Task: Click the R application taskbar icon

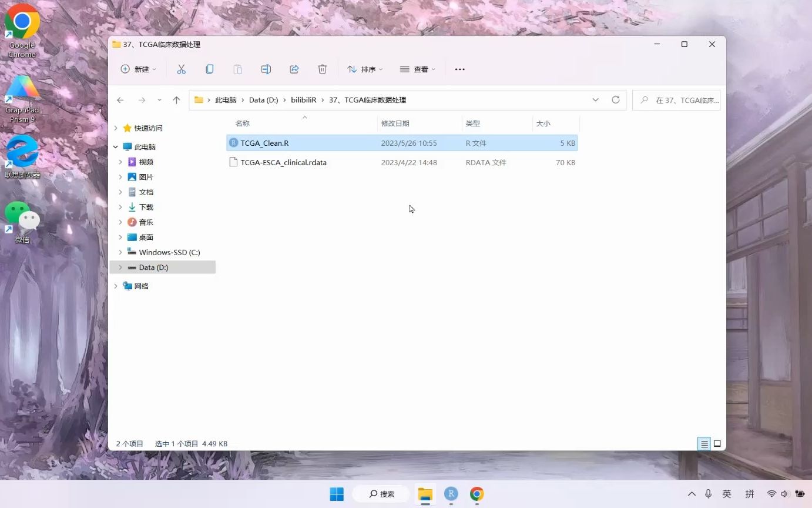Action: click(451, 494)
